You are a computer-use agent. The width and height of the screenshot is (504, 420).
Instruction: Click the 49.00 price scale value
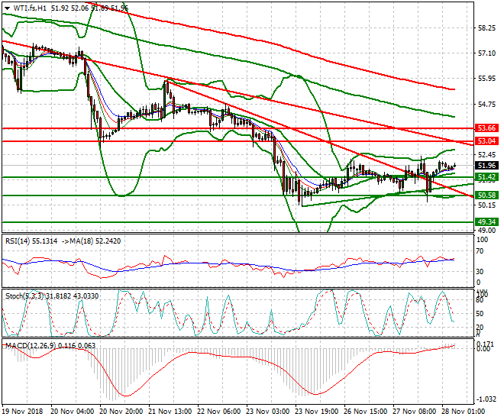point(486,230)
